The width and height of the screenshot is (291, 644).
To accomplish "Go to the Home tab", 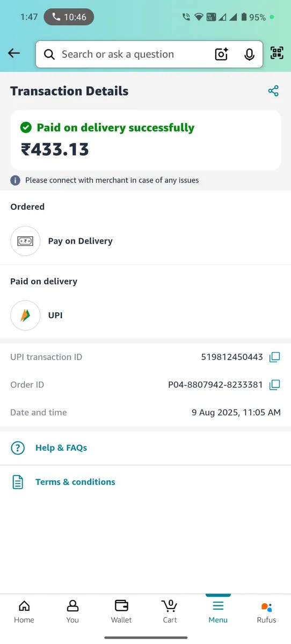I will click(24, 612).
